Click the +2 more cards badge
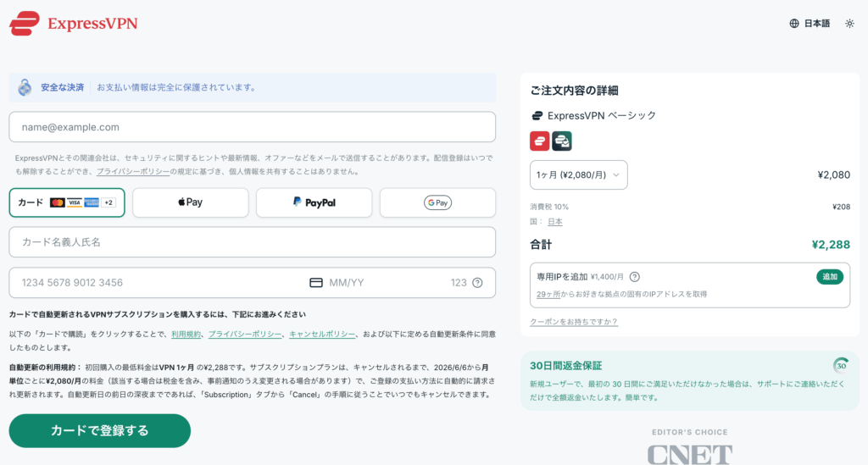868x465 pixels. (x=108, y=202)
